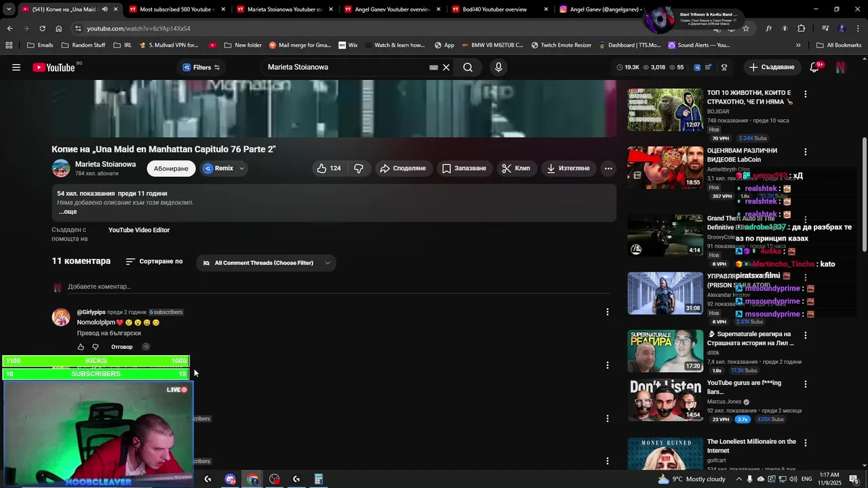Open the account avatar menu
This screenshot has width=868, height=488.
click(841, 67)
